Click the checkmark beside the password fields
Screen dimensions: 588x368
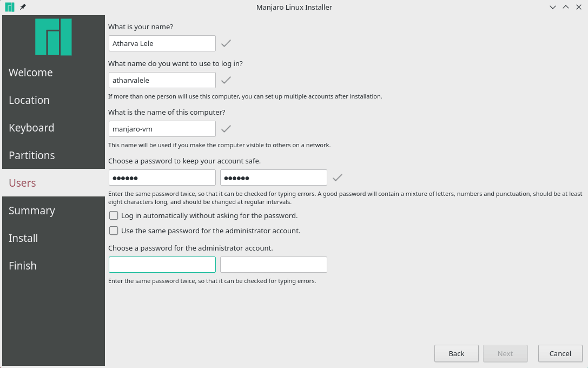[337, 177]
